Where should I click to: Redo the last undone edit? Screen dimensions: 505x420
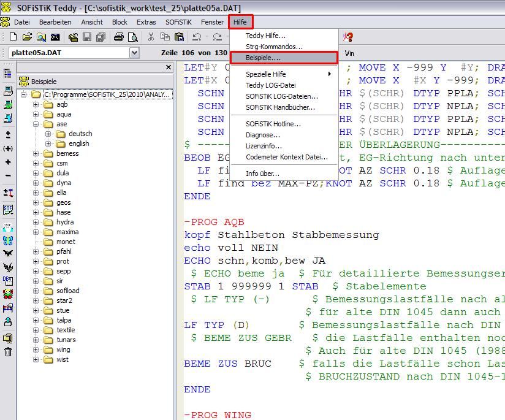click(218, 37)
